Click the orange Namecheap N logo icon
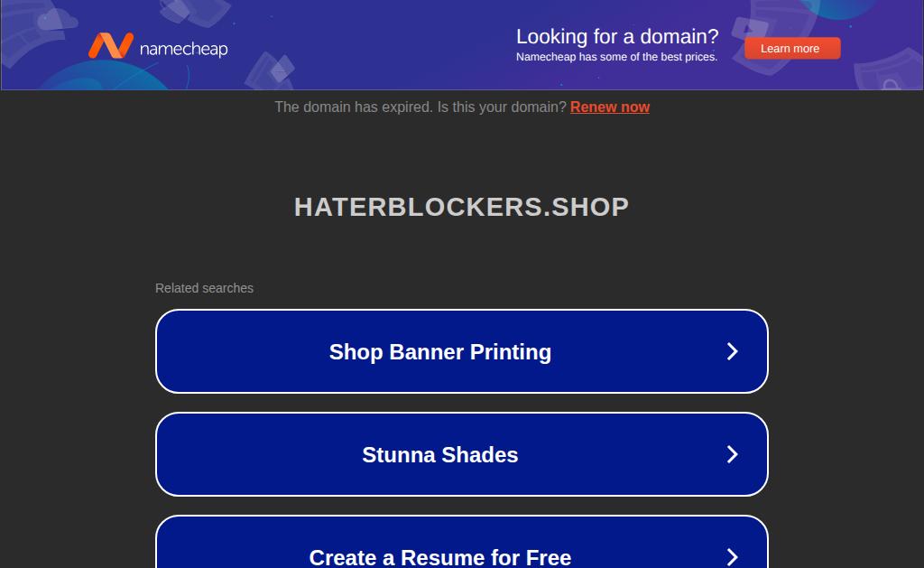This screenshot has width=924, height=568. (111, 45)
